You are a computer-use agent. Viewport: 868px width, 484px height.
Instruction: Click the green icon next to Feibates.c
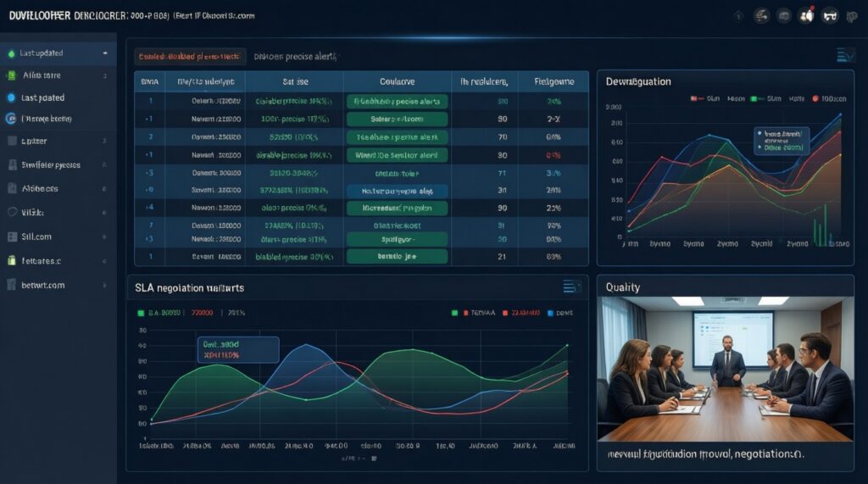(x=12, y=261)
